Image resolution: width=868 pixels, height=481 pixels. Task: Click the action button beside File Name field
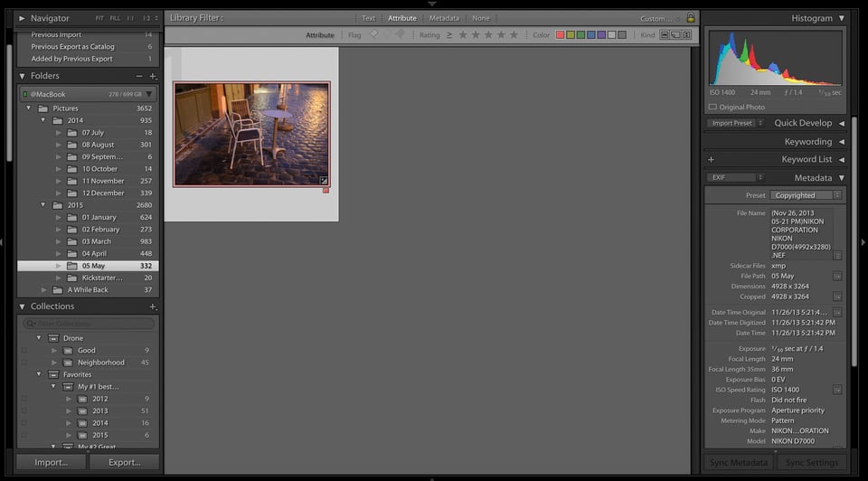coord(837,255)
